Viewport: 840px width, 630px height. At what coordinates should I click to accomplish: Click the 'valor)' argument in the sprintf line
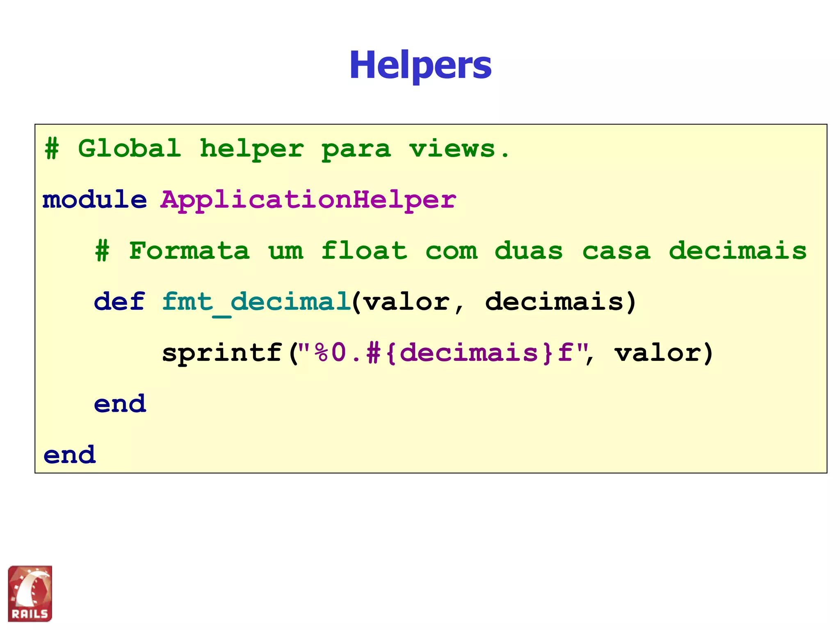(x=664, y=354)
